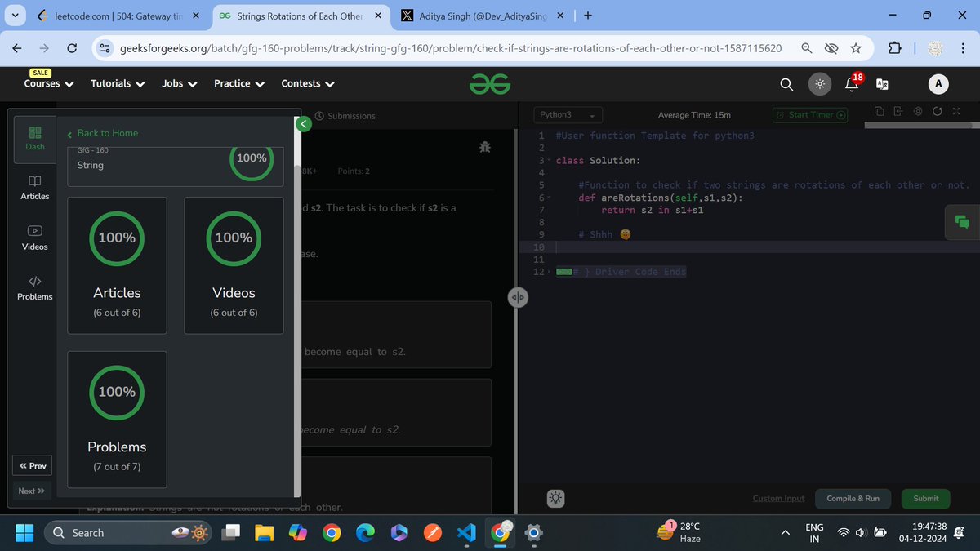
Task: Open the site search magnifier icon
Action: pos(786,83)
